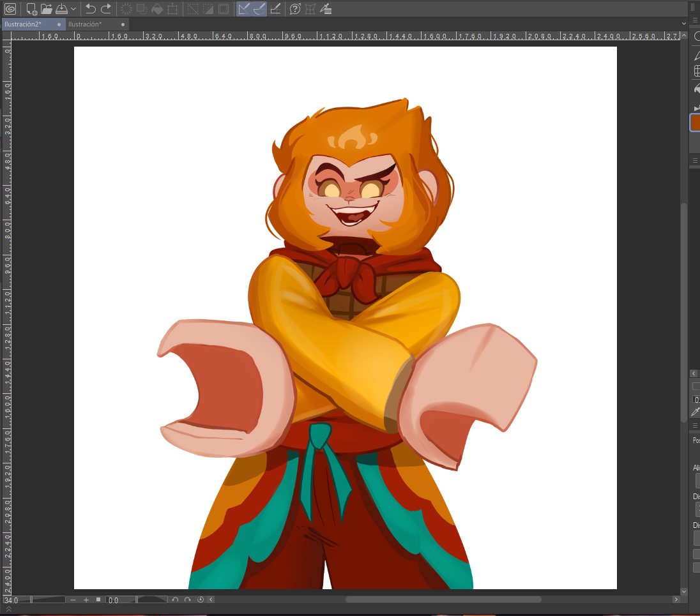Rotate the canvas right
This screenshot has width=700, height=616.
point(188,600)
